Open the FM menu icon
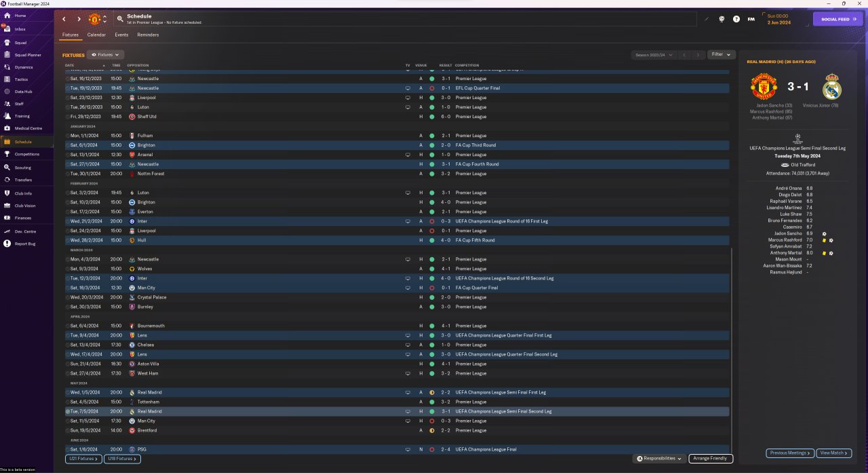This screenshot has height=473, width=868. point(751,19)
